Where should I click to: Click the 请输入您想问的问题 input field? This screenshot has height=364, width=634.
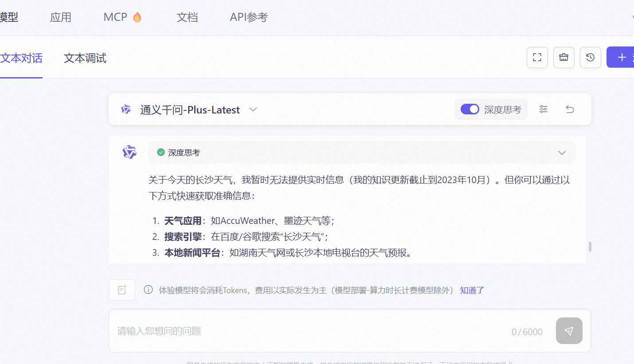[310, 331]
